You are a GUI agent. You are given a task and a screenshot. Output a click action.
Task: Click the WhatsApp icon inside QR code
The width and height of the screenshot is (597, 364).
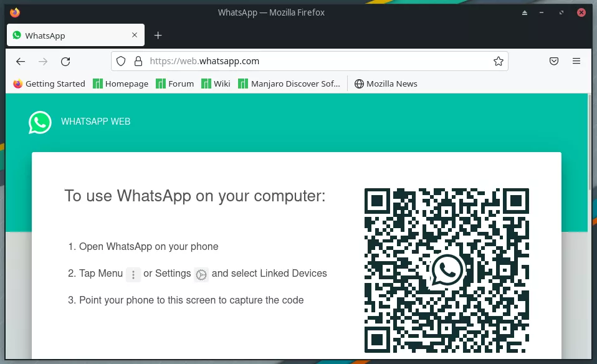[x=447, y=271]
